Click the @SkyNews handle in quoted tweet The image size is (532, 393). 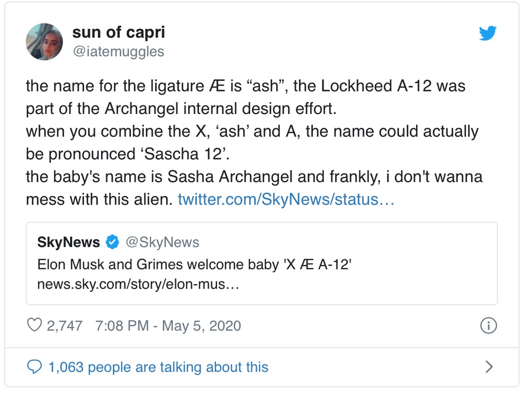(x=162, y=243)
